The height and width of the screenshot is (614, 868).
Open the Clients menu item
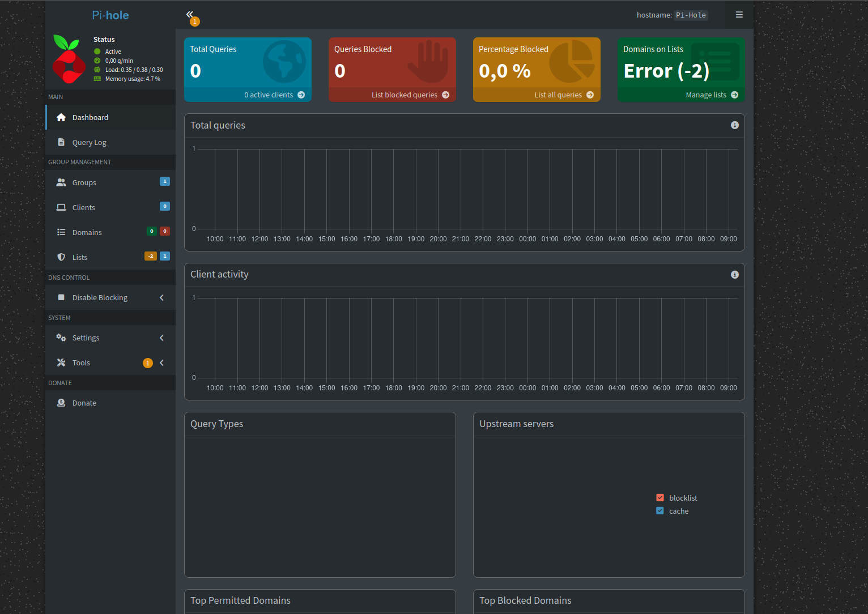(x=110, y=207)
